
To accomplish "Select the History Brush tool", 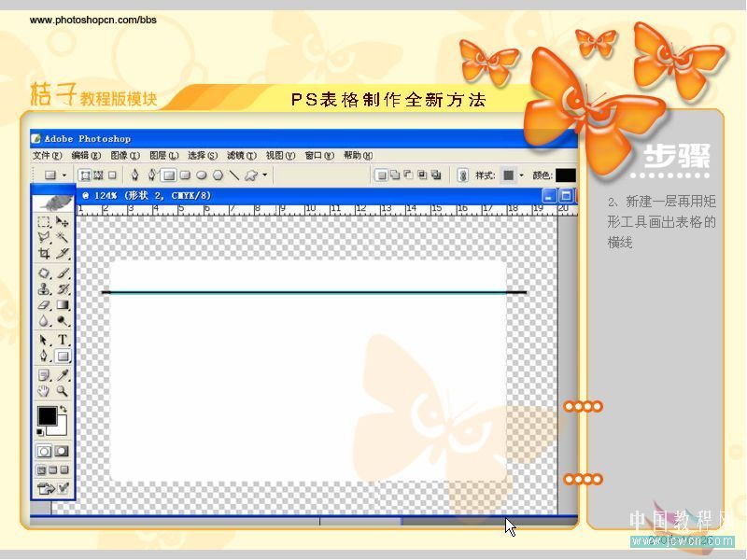I will pyautogui.click(x=62, y=289).
